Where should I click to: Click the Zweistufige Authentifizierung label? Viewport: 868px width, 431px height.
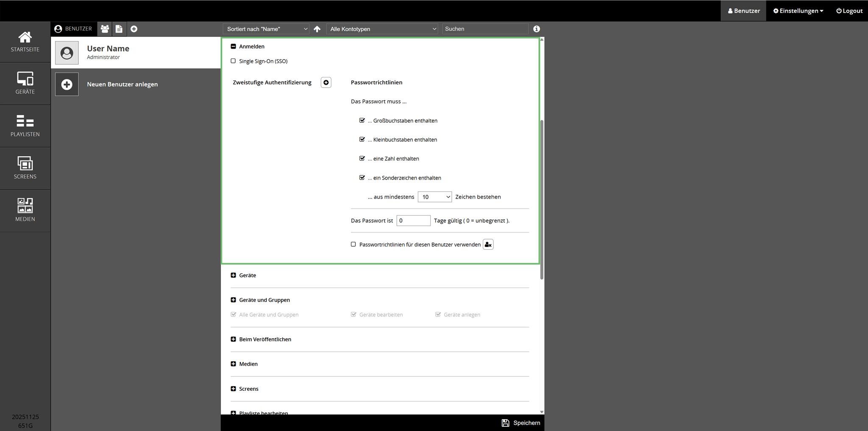coord(272,83)
